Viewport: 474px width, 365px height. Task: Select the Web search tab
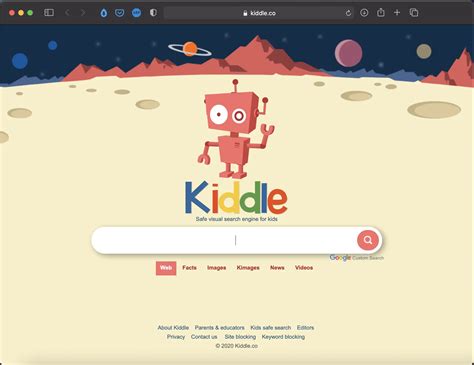pos(166,268)
